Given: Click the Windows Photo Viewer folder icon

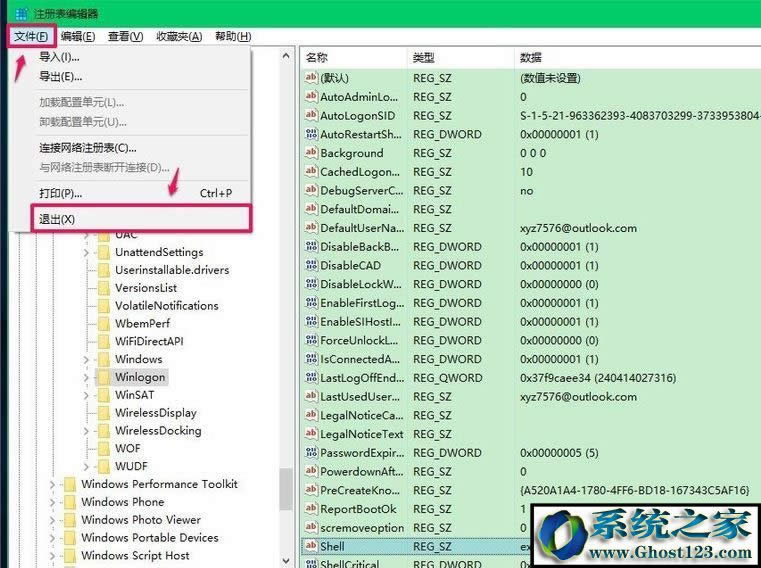Looking at the screenshot, I should pos(70,520).
